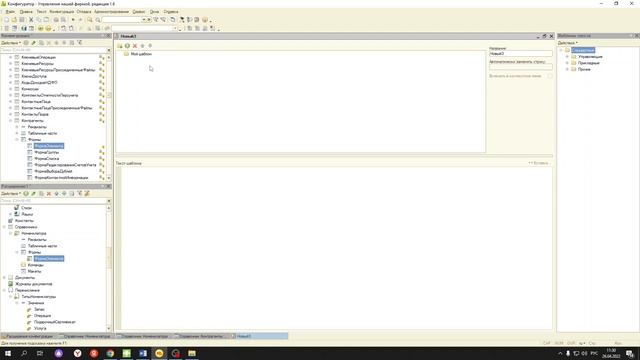Viewport: 640px width, 360px height.
Task: Click search field in configuration panel
Action: coord(53,50)
